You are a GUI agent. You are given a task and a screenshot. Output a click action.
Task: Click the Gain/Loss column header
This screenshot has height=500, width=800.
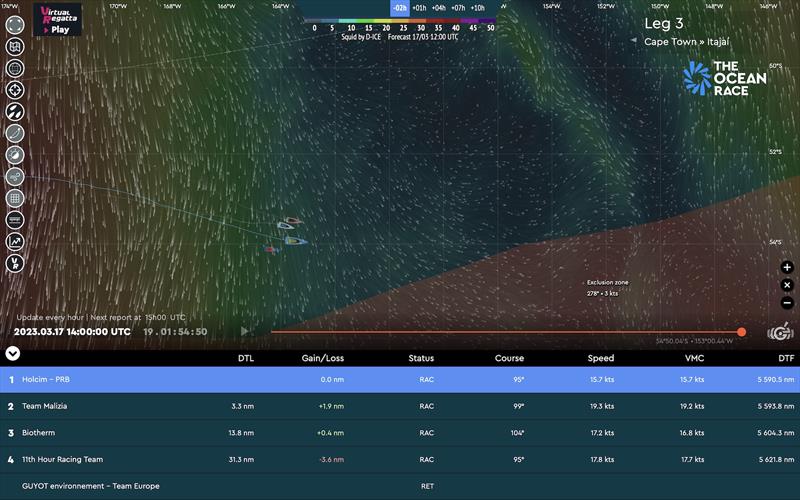tap(322, 358)
